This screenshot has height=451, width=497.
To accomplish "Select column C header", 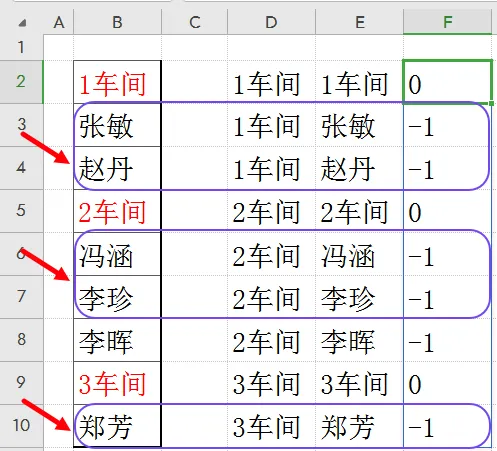I will [x=195, y=22].
